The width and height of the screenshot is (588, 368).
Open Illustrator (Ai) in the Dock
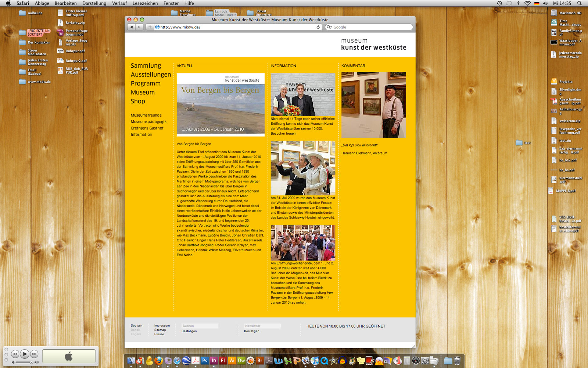[x=232, y=361]
